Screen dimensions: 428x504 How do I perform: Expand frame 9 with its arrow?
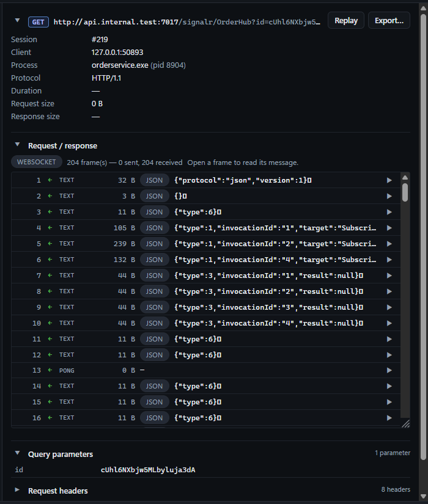tap(389, 308)
